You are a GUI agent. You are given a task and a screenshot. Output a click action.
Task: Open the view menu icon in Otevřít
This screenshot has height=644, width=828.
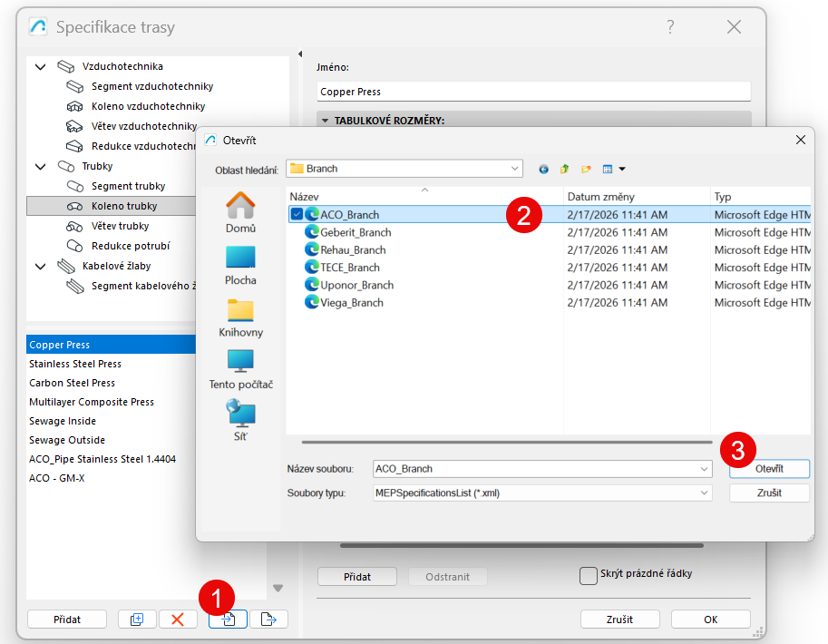[608, 169]
